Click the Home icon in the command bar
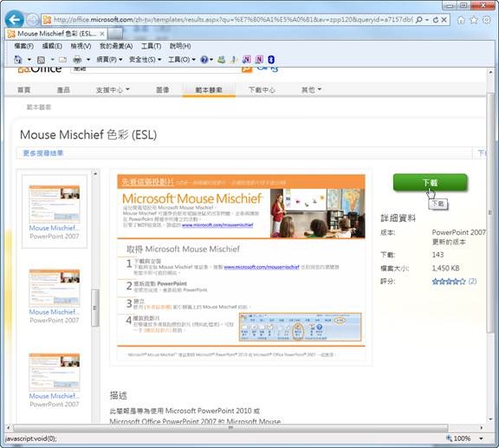The width and height of the screenshot is (499, 448). tap(18, 60)
